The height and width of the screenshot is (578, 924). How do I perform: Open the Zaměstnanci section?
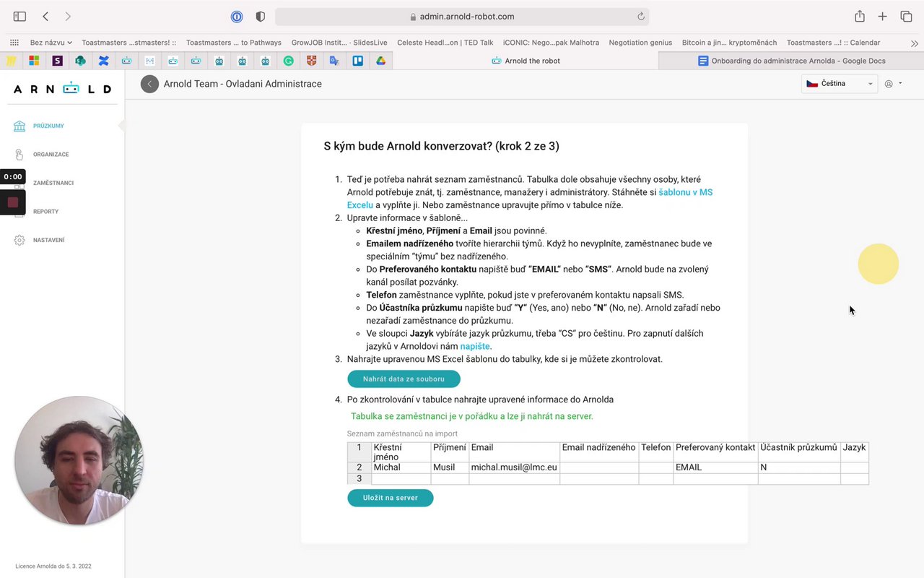pyautogui.click(x=53, y=183)
